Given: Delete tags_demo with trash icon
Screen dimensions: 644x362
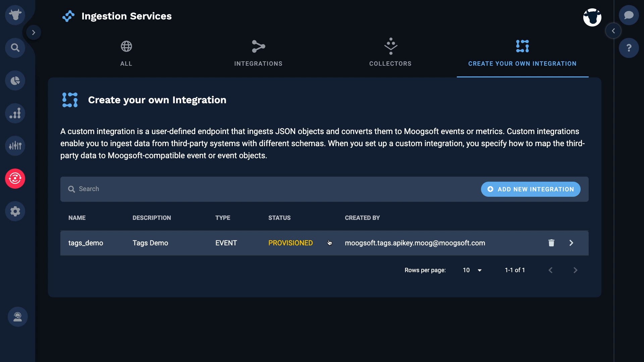Looking at the screenshot, I should tap(551, 243).
